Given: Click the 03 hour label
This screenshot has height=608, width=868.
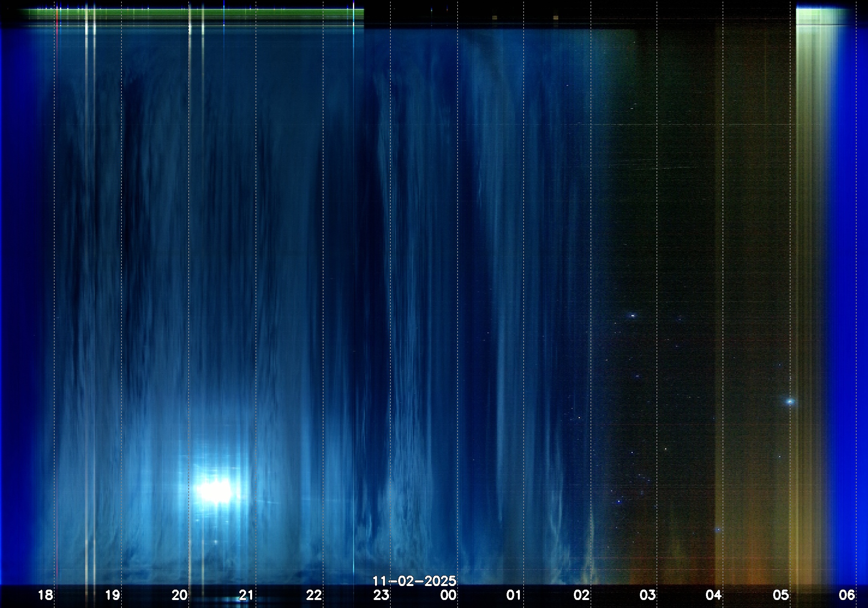Looking at the screenshot, I should pos(647,595).
